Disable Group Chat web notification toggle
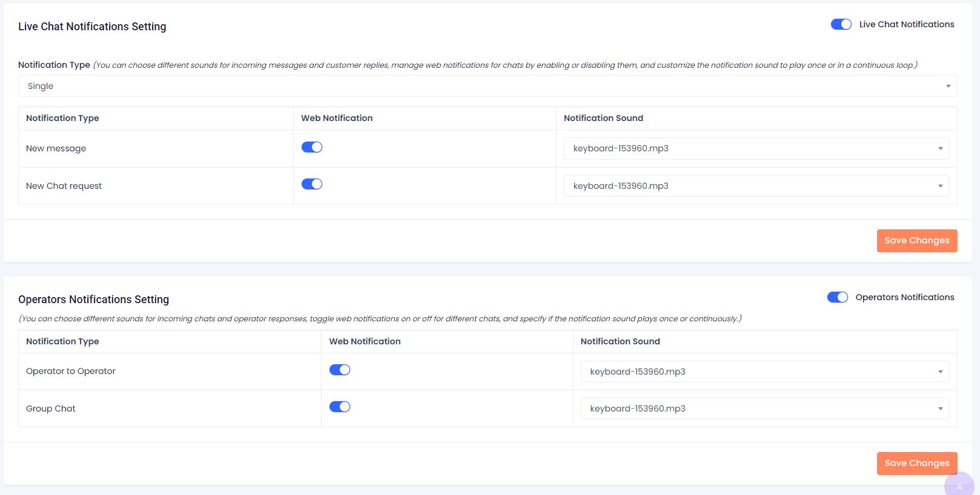 [x=340, y=407]
